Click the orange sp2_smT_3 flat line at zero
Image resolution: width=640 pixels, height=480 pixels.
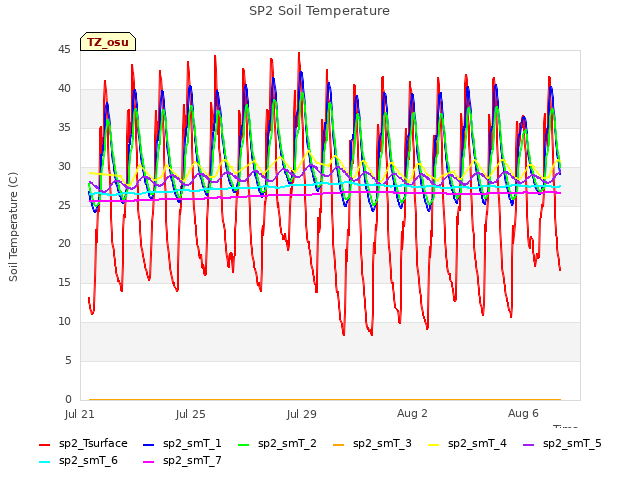coord(325,399)
